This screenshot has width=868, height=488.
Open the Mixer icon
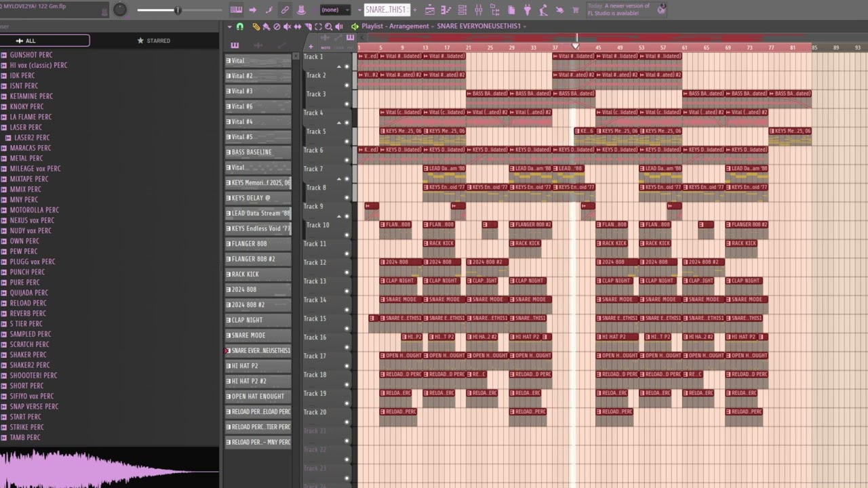478,10
